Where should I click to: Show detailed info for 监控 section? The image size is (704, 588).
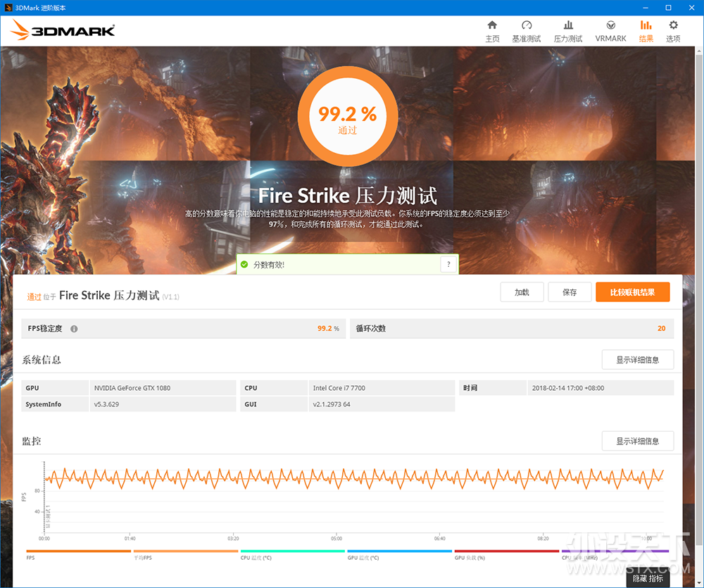[x=638, y=441]
